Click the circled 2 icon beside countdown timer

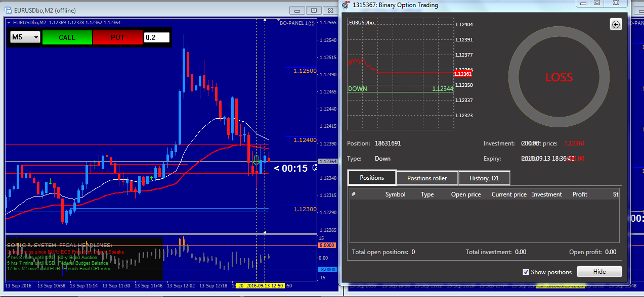pos(316,168)
